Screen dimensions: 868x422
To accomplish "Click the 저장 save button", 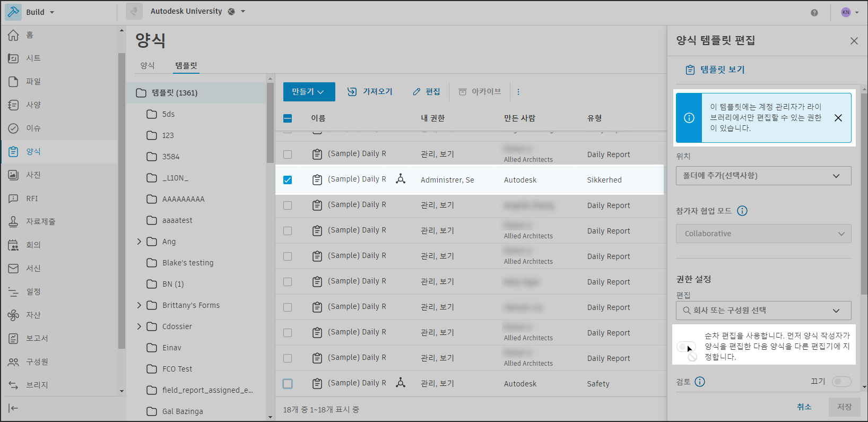I will coord(845,407).
